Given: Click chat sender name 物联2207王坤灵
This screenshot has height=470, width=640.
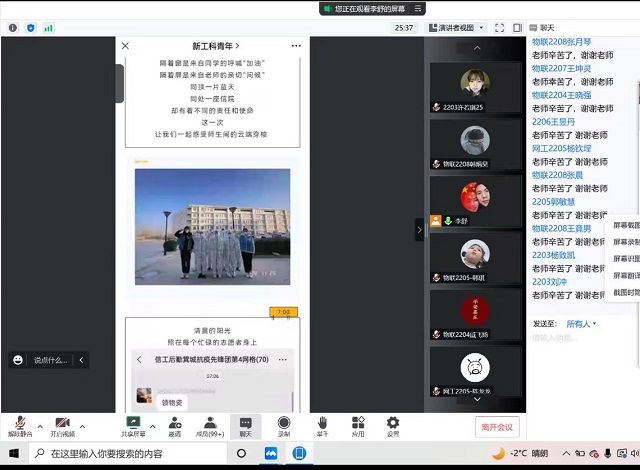Looking at the screenshot, I should pos(561,68).
